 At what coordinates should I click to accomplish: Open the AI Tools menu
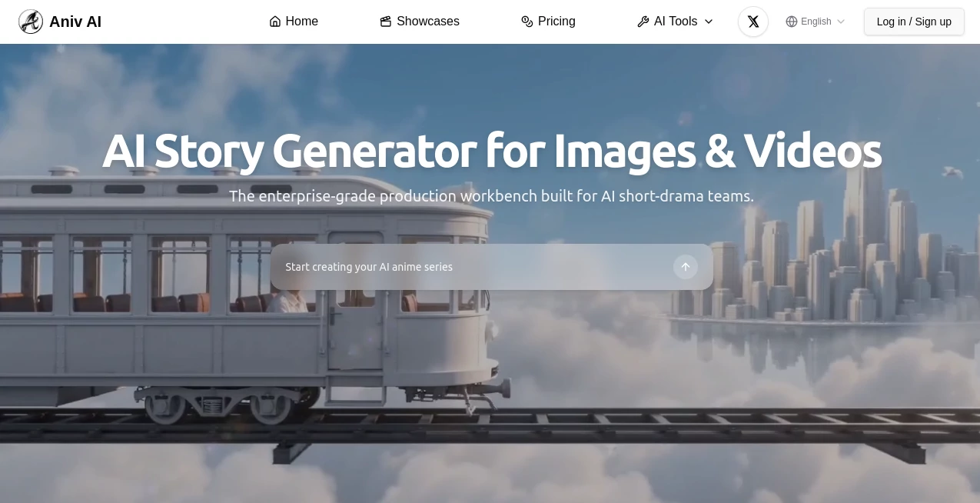[x=676, y=22]
